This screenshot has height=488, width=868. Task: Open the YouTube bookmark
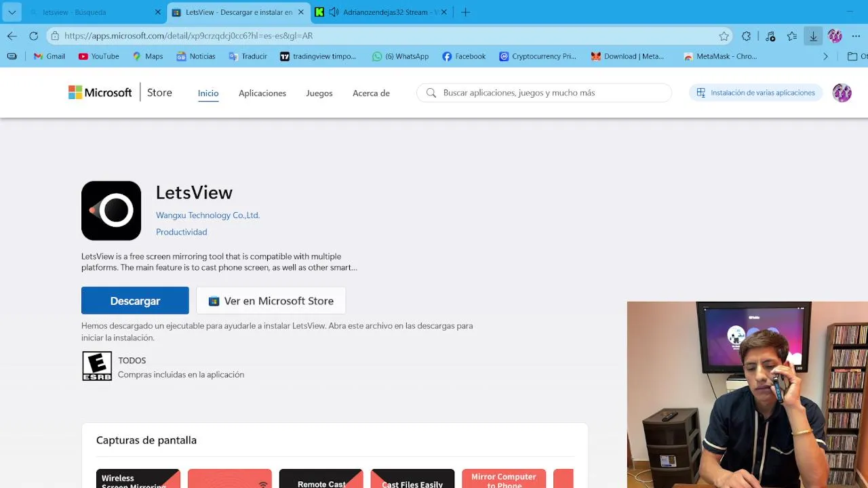coord(99,56)
